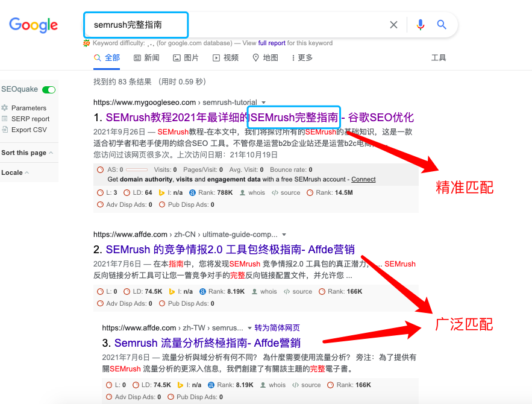532x404 pixels.
Task: Click Adv Disp Ads in second result
Action: (x=125, y=303)
